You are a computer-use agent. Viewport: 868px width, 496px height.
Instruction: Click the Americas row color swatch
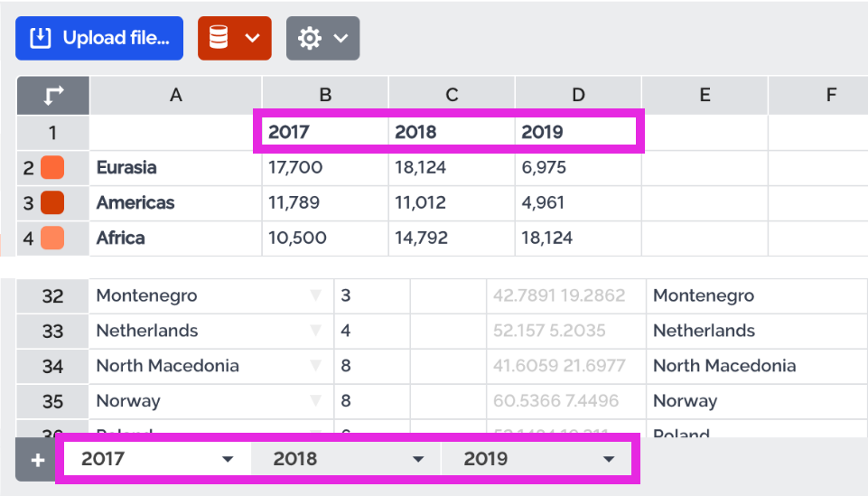click(52, 202)
